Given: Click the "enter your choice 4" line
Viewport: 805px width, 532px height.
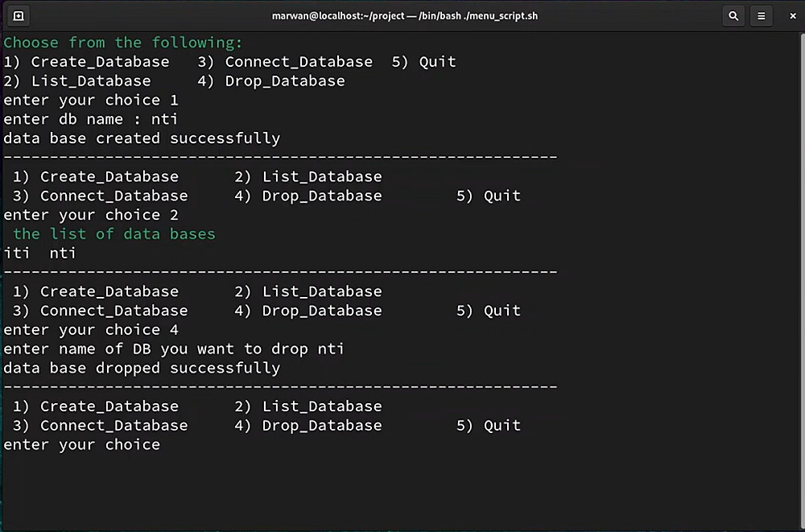Looking at the screenshot, I should [91, 330].
